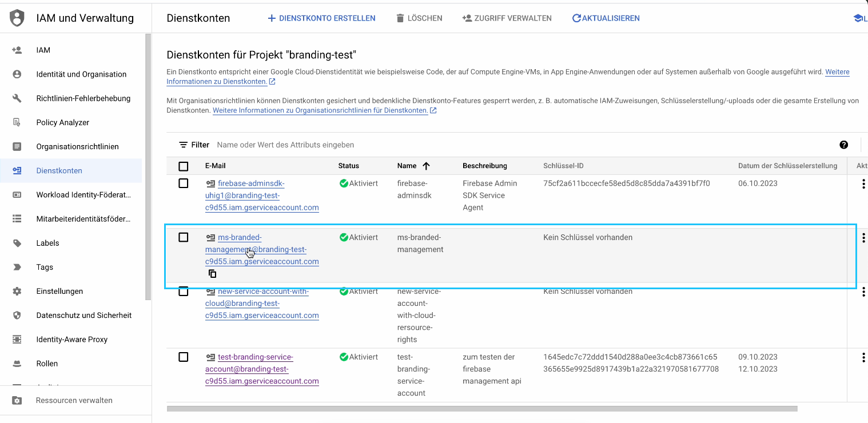Open new-service-account-with-cloud email link
The width and height of the screenshot is (868, 423).
click(262, 304)
